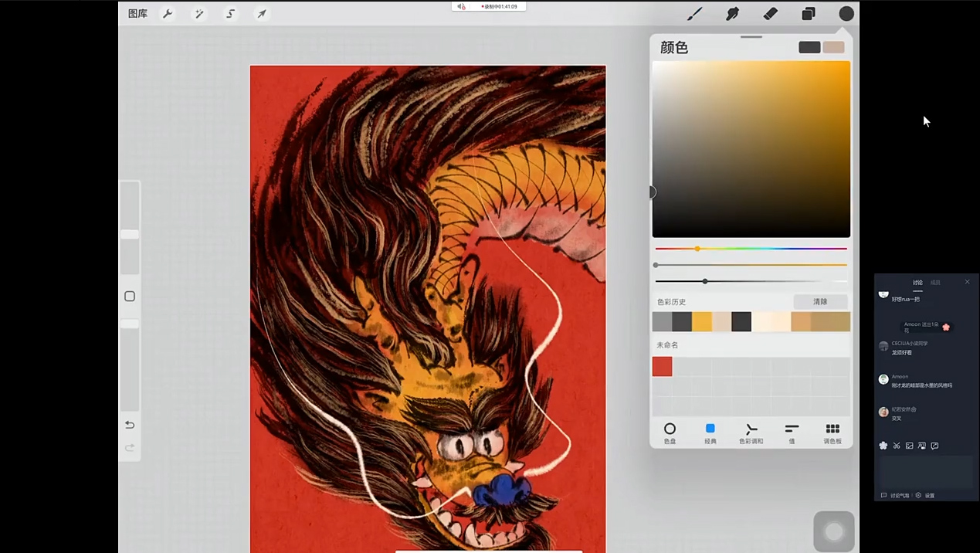Viewport: 980px width, 553px height.
Task: Select the secondary beige color chip
Action: (x=833, y=47)
